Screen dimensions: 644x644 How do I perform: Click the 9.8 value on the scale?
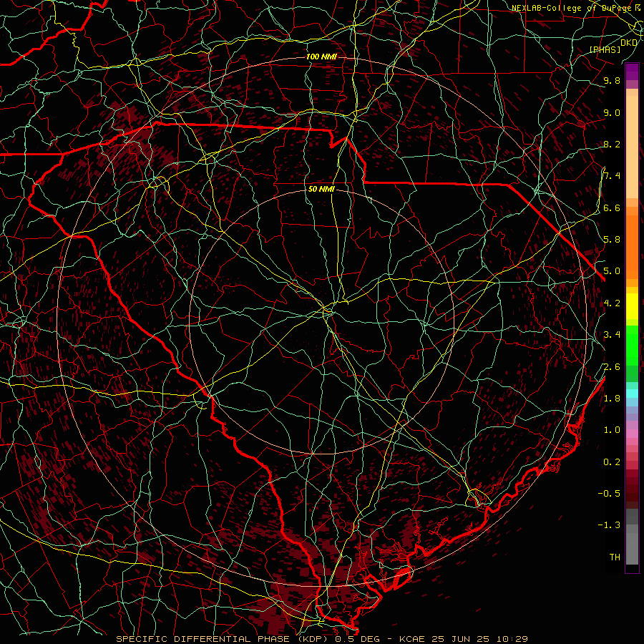pos(612,80)
